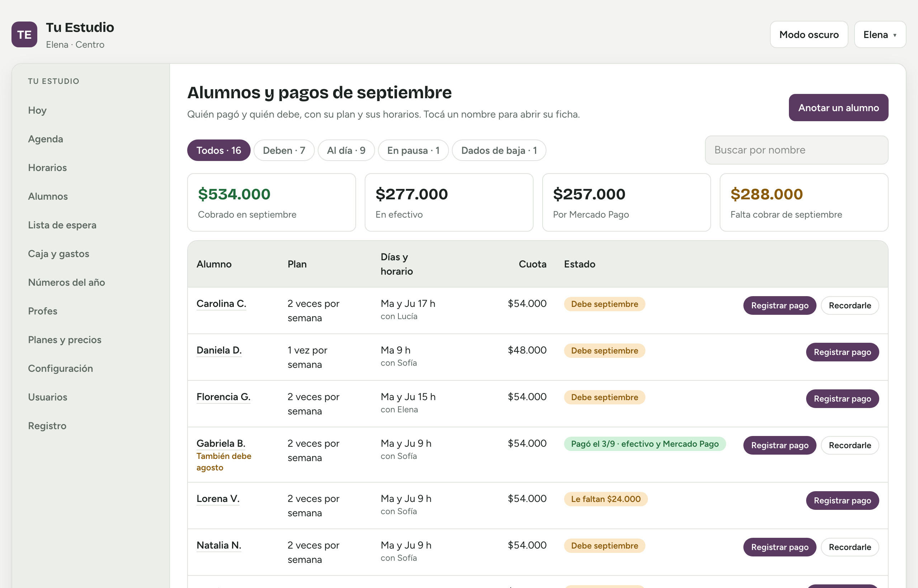Open the Elena user dropdown

[880, 34]
